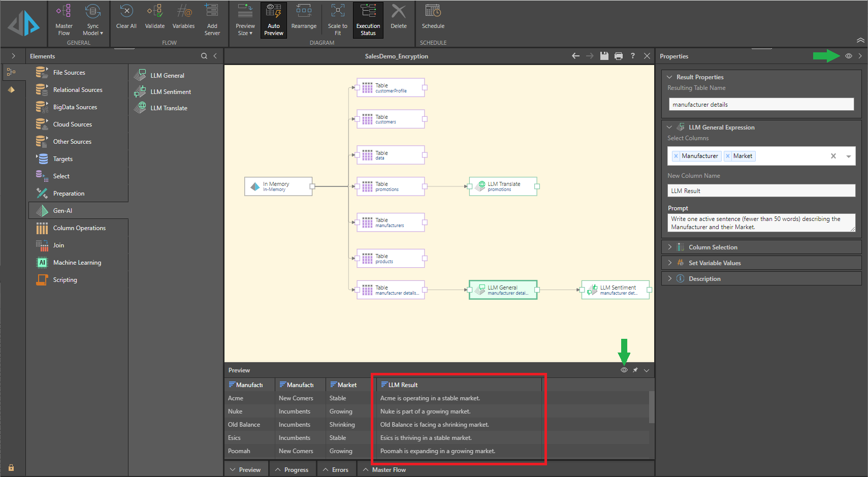Click the print icon in diagram header
Image resolution: width=868 pixels, height=477 pixels.
click(x=618, y=56)
